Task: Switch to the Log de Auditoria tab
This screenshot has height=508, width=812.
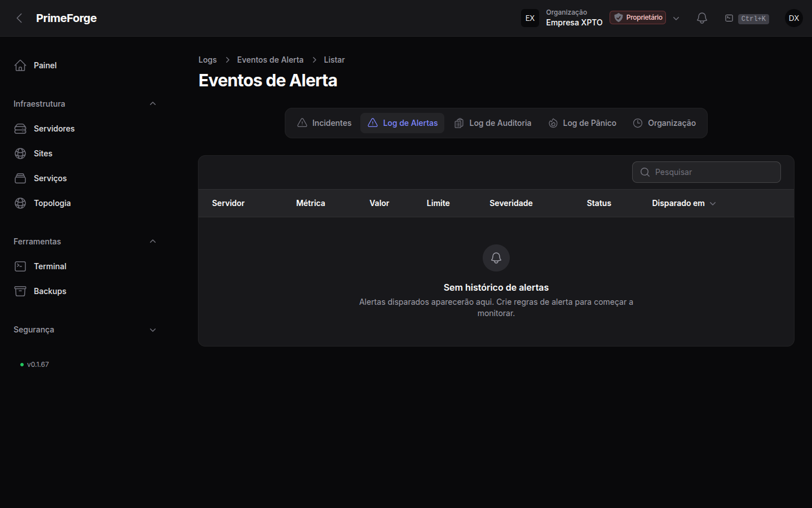Action: click(x=493, y=123)
